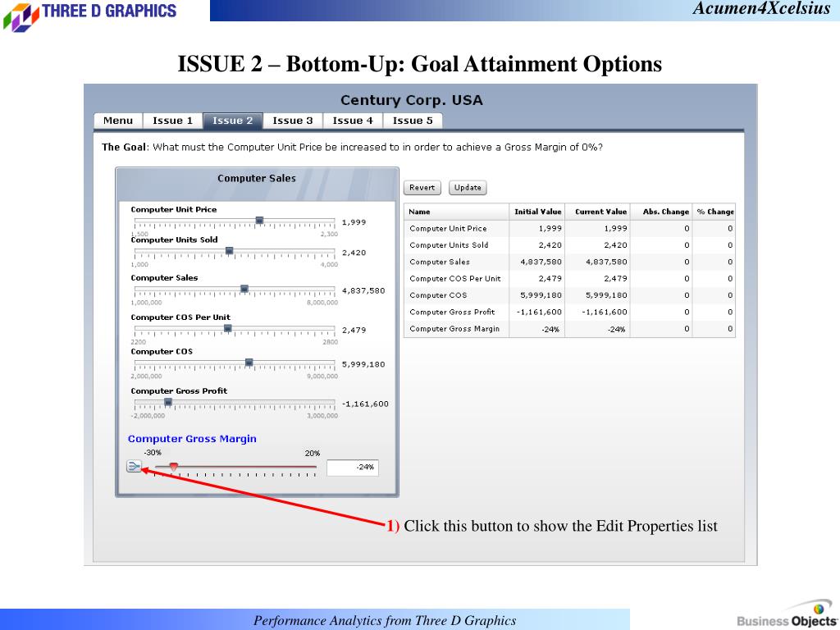The height and width of the screenshot is (630, 840).
Task: Select the Computer COS table row name
Action: click(438, 295)
